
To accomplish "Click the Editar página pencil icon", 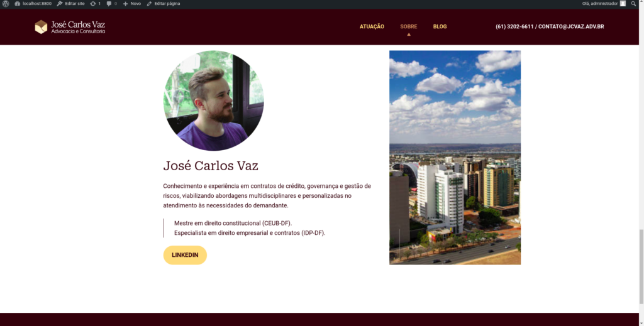I will (149, 4).
